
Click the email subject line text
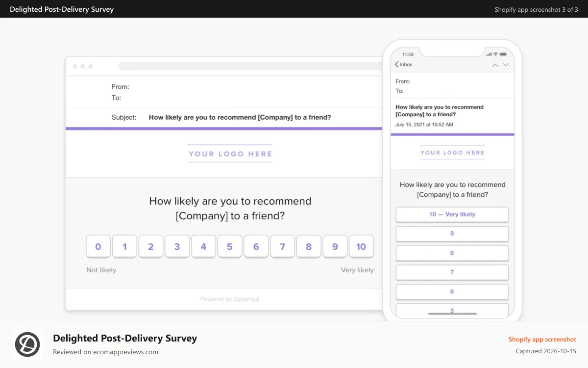click(x=240, y=117)
